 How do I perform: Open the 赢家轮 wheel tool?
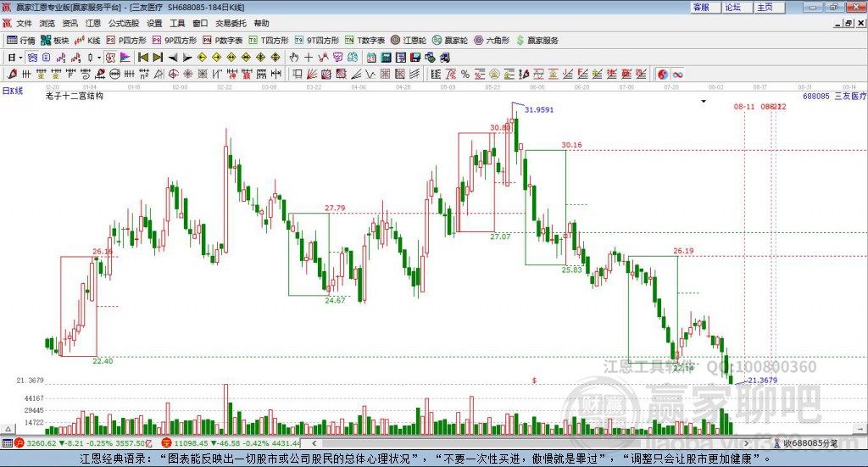[450, 41]
